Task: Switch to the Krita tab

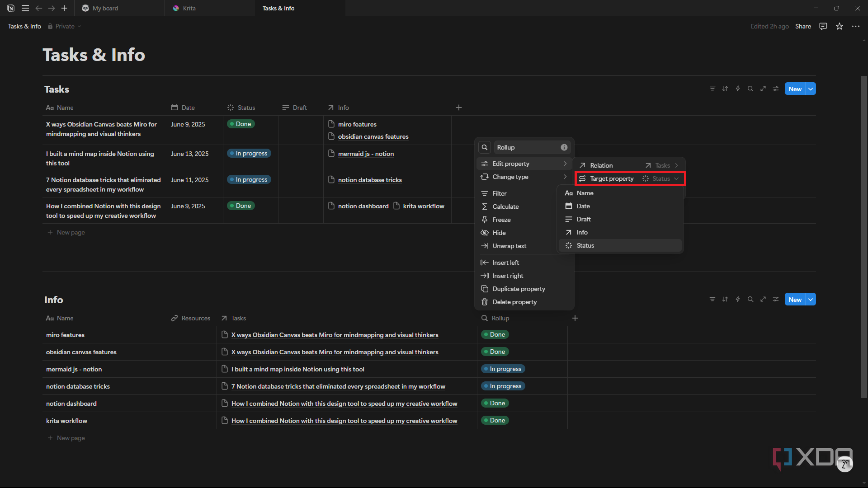Action: pos(210,8)
